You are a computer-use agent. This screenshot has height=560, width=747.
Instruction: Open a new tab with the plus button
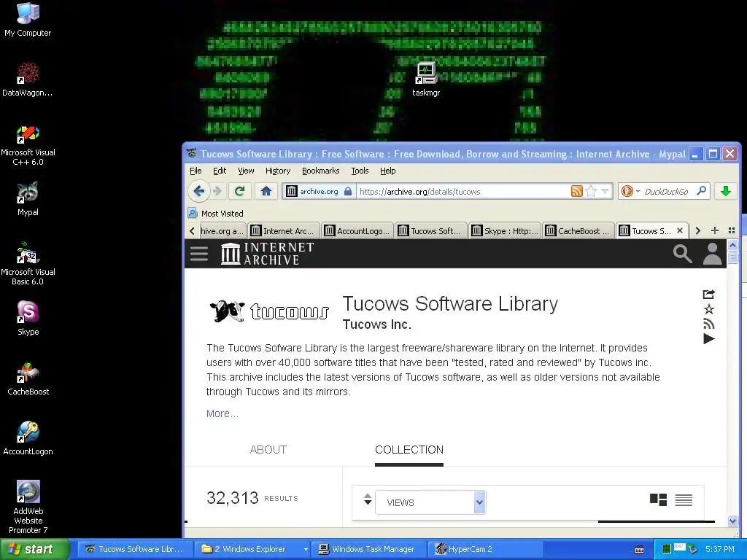715,230
